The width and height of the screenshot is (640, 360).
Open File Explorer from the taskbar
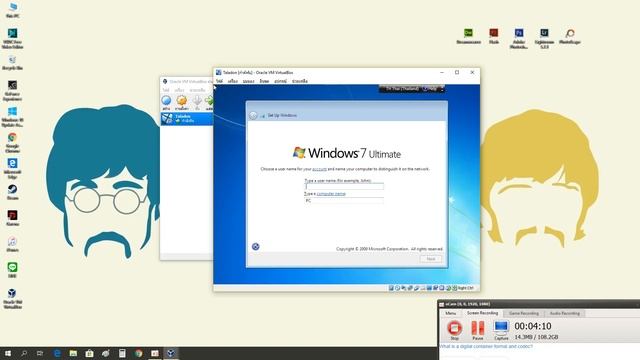[73, 353]
